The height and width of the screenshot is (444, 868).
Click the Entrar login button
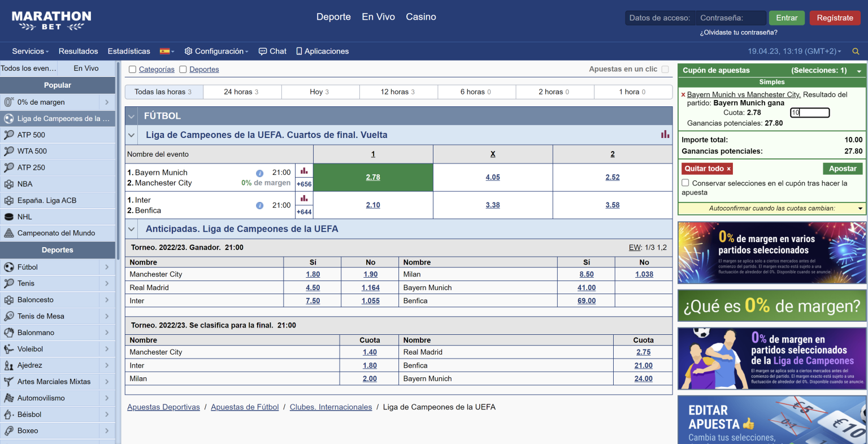click(787, 18)
